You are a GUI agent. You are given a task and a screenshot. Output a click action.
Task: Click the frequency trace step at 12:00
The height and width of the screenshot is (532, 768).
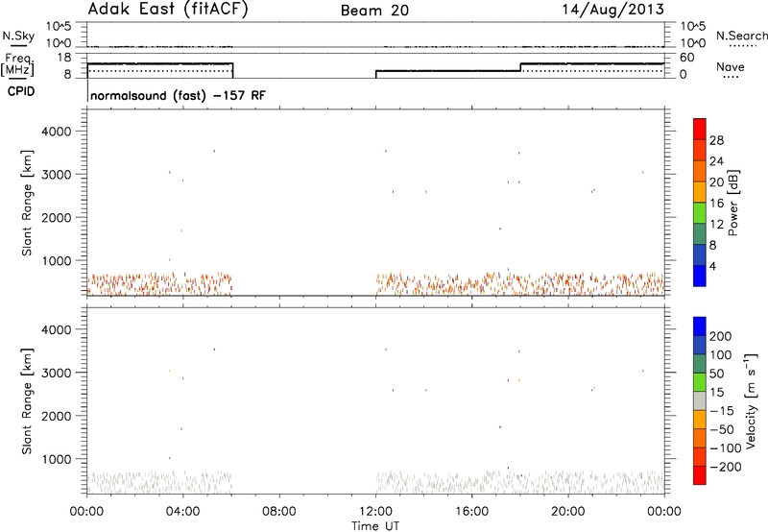[375, 74]
